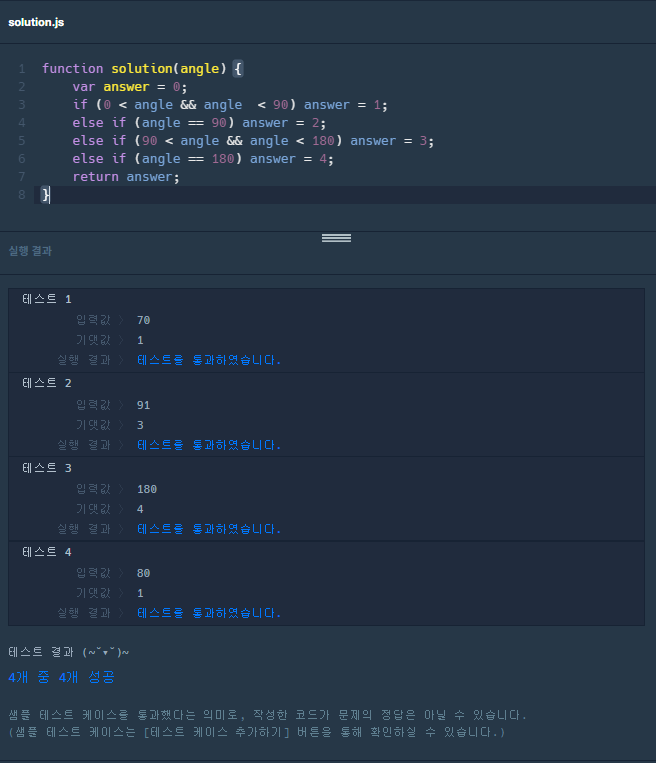Click input value 70 of 테스트 1
656x763 pixels.
[x=144, y=320]
